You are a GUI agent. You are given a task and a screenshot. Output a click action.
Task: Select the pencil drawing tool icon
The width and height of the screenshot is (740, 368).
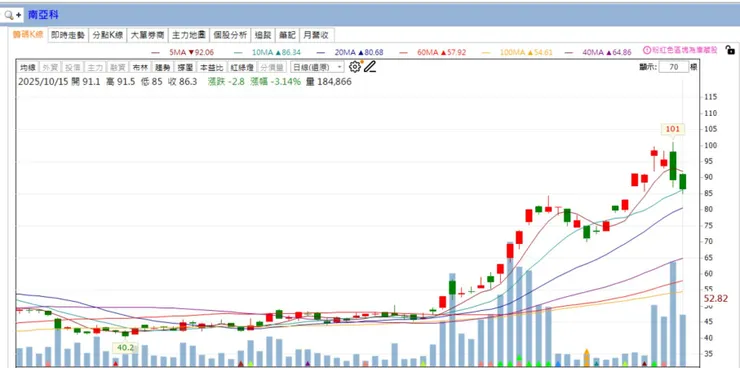click(x=370, y=67)
